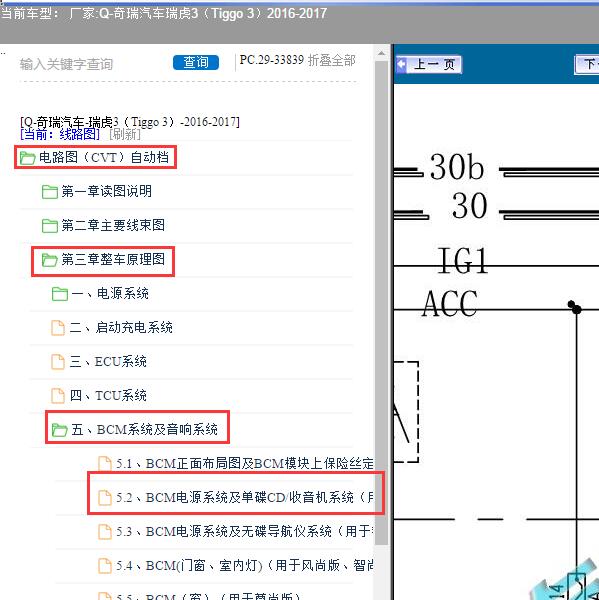Image resolution: width=599 pixels, height=600 pixels.
Task: Select 五、BCM系统及音响系统 tree label
Action: point(145,429)
